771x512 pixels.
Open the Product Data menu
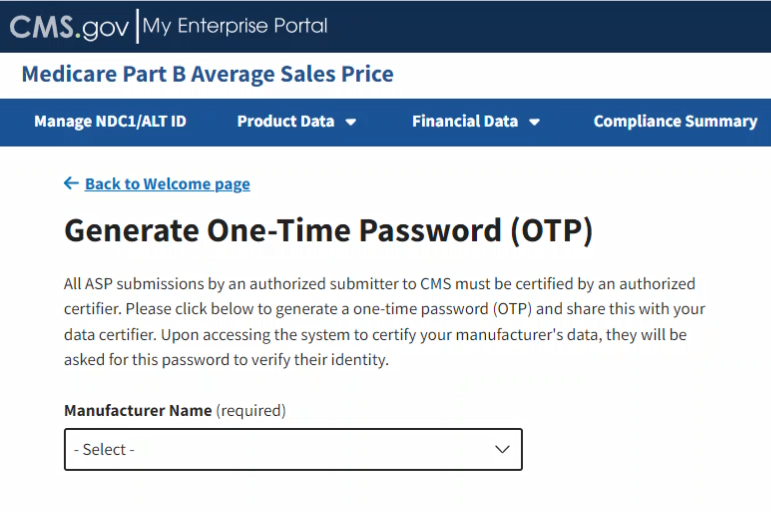pyautogui.click(x=286, y=121)
